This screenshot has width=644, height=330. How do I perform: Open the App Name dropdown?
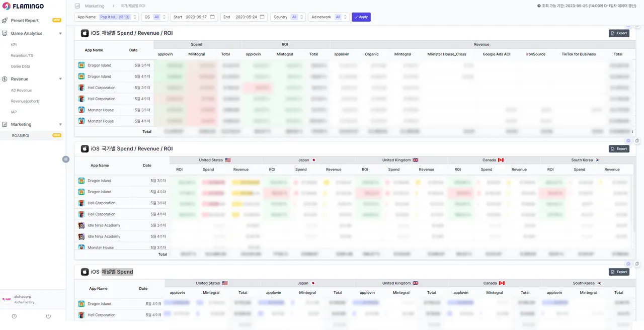(x=106, y=17)
